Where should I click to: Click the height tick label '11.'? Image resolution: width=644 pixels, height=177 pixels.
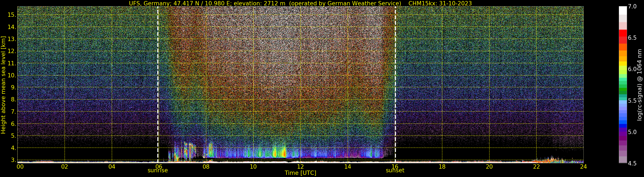[x=12, y=63]
